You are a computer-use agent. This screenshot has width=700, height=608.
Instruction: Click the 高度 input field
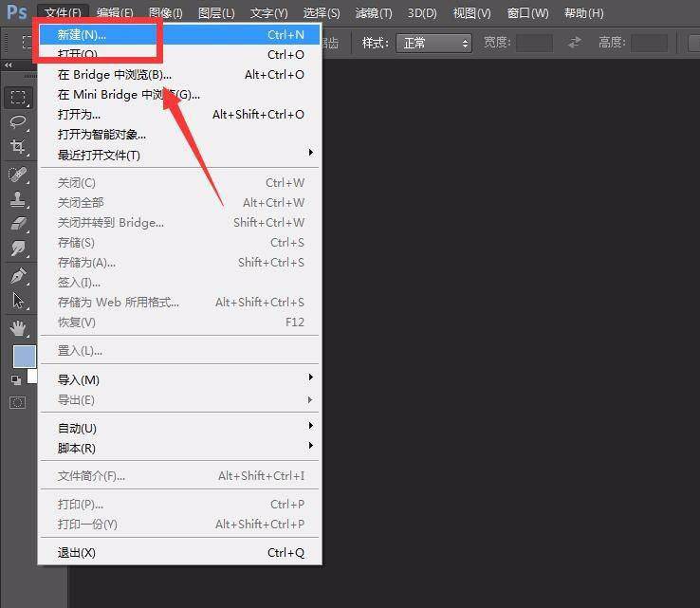point(649,43)
